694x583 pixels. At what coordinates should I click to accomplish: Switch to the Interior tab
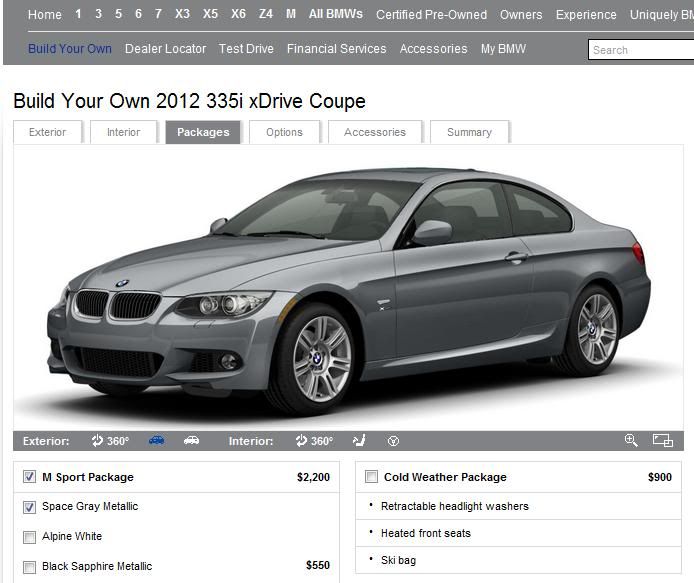[123, 132]
